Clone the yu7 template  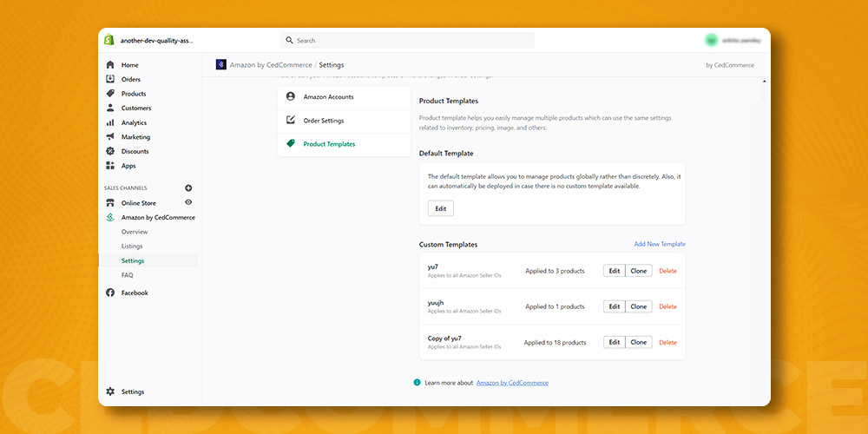click(x=638, y=271)
